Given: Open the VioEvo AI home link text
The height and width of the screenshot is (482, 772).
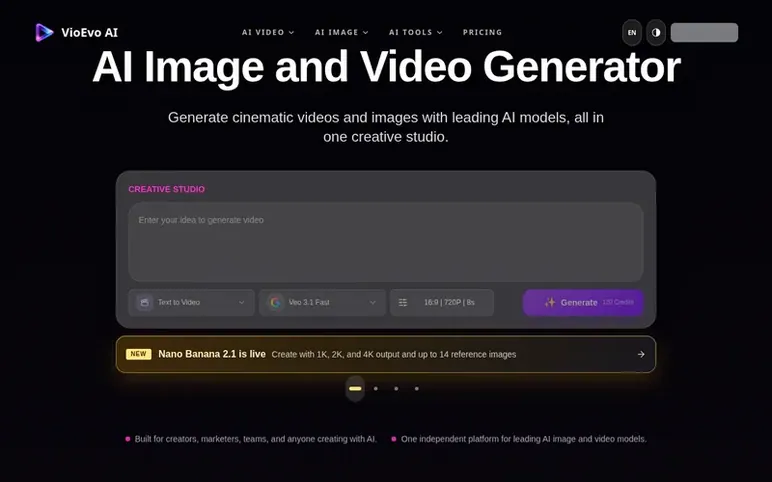Looking at the screenshot, I should pos(90,32).
